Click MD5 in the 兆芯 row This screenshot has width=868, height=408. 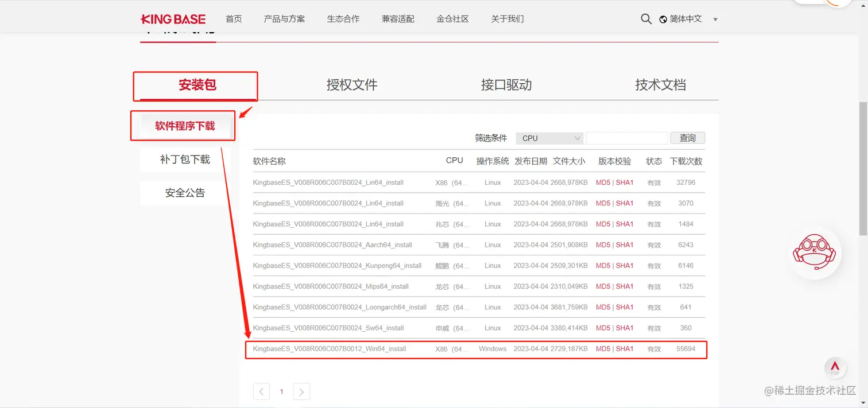pos(603,224)
